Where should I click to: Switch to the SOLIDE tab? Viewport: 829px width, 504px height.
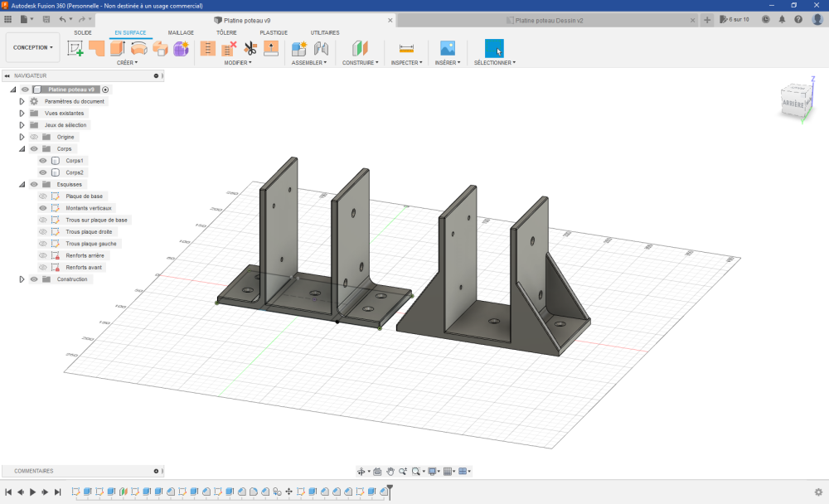coord(83,32)
